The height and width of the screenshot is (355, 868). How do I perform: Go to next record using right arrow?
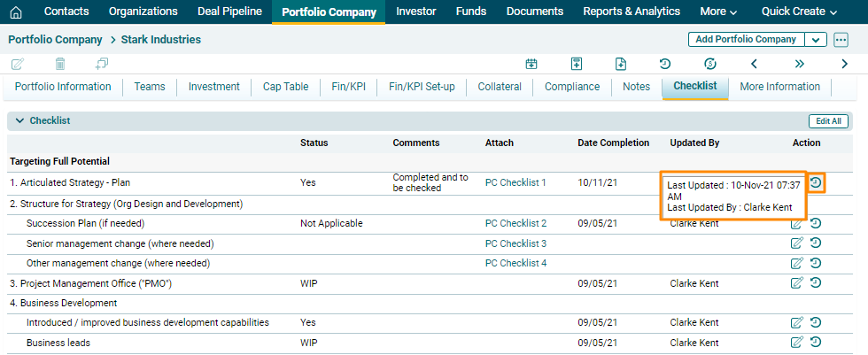(x=844, y=64)
